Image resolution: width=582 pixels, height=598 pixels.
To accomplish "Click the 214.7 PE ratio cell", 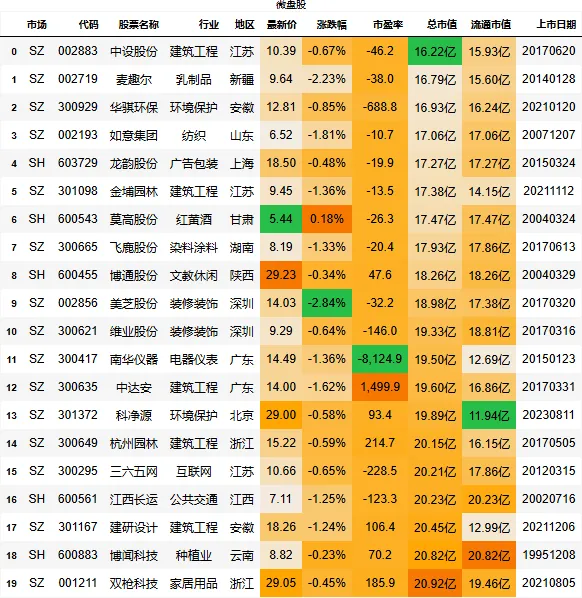I will (x=380, y=444).
